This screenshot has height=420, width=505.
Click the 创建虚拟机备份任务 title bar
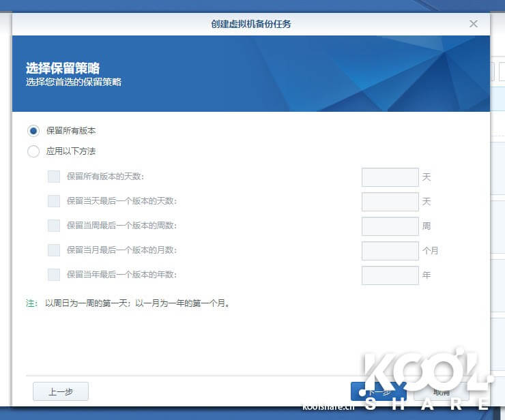tap(251, 24)
